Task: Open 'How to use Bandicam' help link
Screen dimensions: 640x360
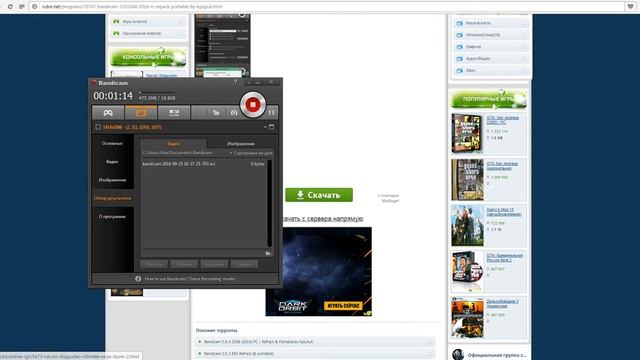Action: 190,279
